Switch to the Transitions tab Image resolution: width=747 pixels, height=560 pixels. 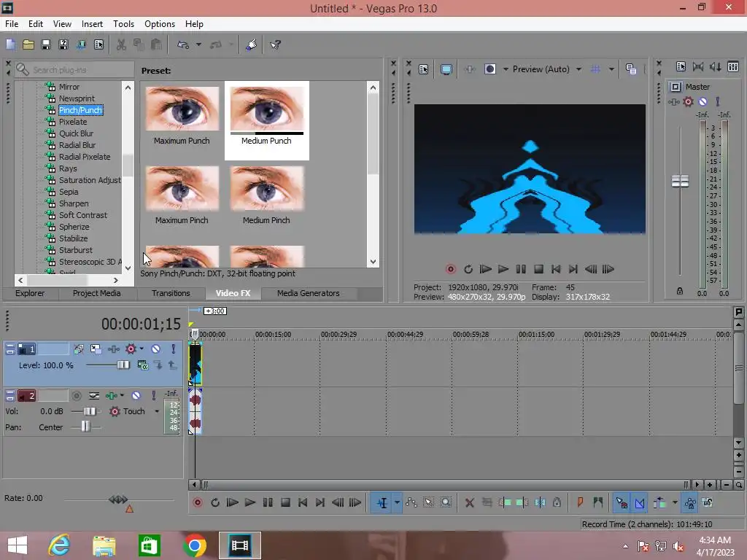pos(171,293)
